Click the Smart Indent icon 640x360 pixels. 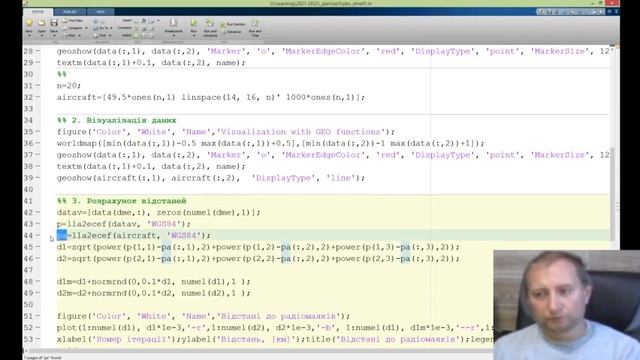[x=137, y=36]
